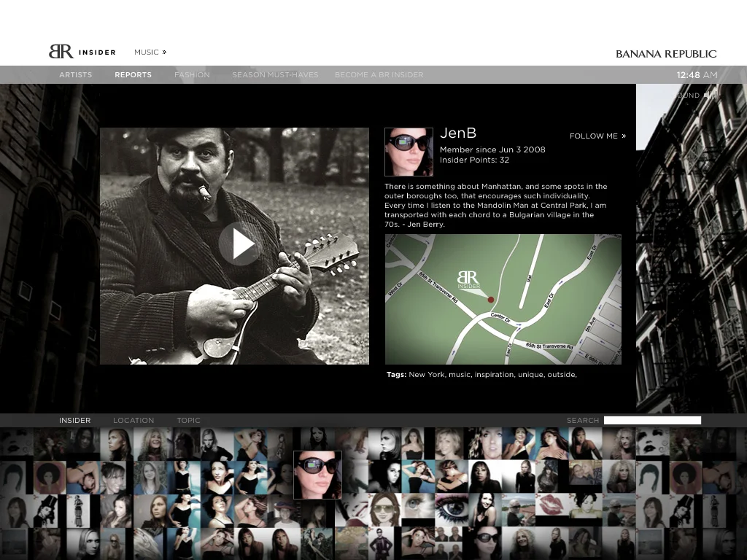Open Season Must-Haves section
Image resolution: width=747 pixels, height=560 pixels.
(275, 75)
